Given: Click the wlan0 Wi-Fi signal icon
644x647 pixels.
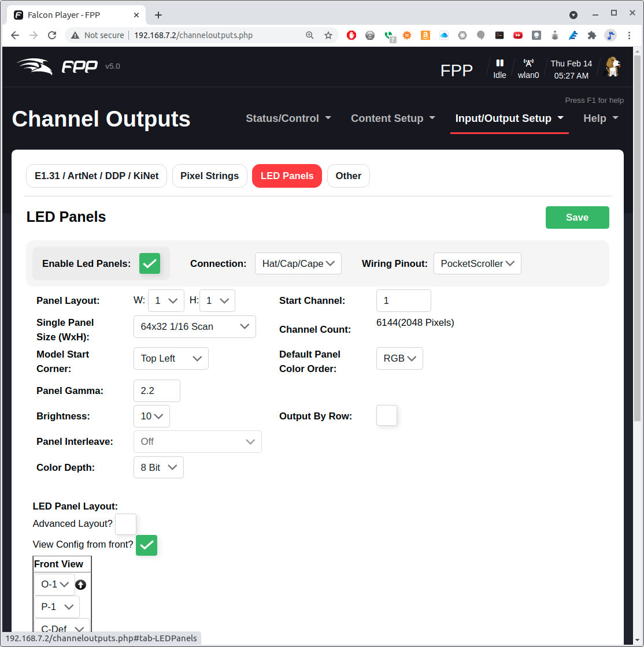Looking at the screenshot, I should pyautogui.click(x=528, y=62).
